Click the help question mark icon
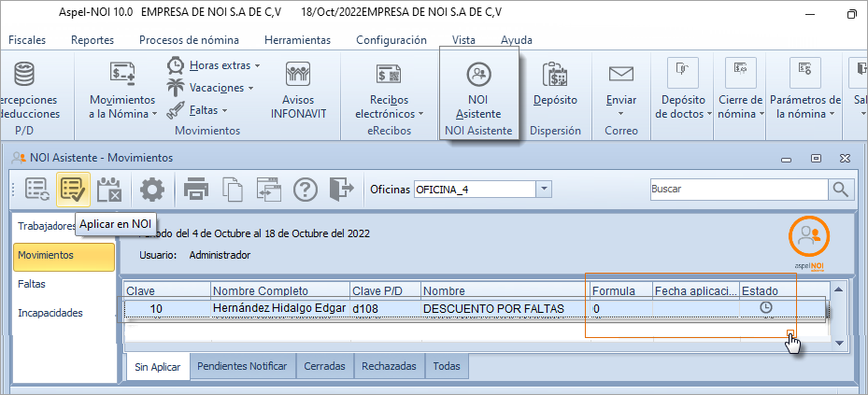Viewport: 868px width, 395px height. [306, 190]
